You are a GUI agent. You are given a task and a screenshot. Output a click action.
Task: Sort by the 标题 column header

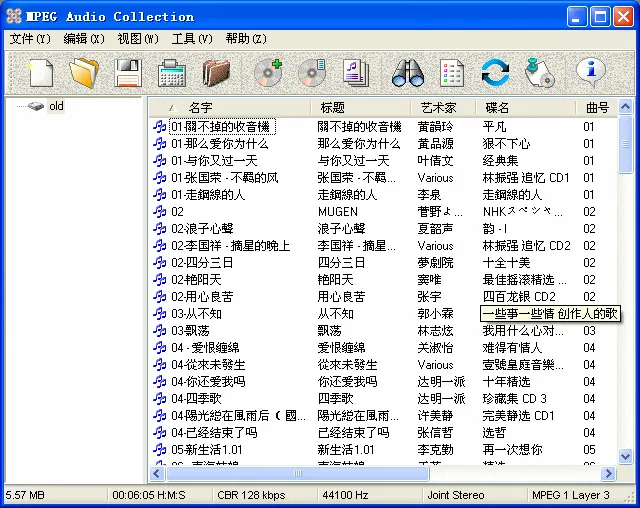pyautogui.click(x=361, y=108)
